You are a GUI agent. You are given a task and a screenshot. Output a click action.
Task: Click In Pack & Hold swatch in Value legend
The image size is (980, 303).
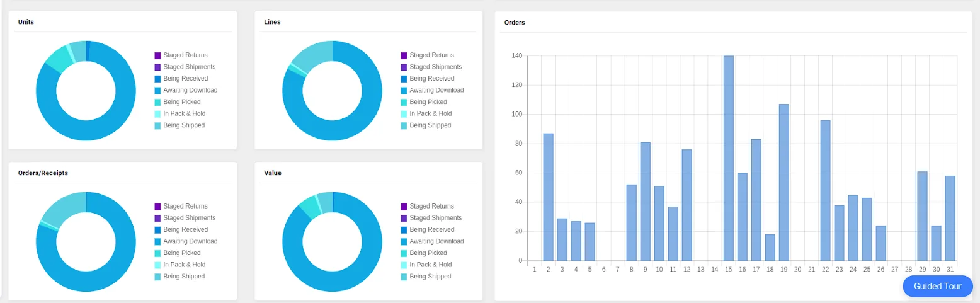404,265
